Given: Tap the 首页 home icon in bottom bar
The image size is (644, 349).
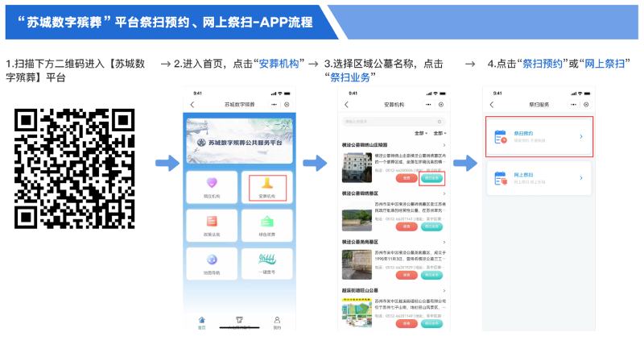Looking at the screenshot, I should click(x=202, y=322).
